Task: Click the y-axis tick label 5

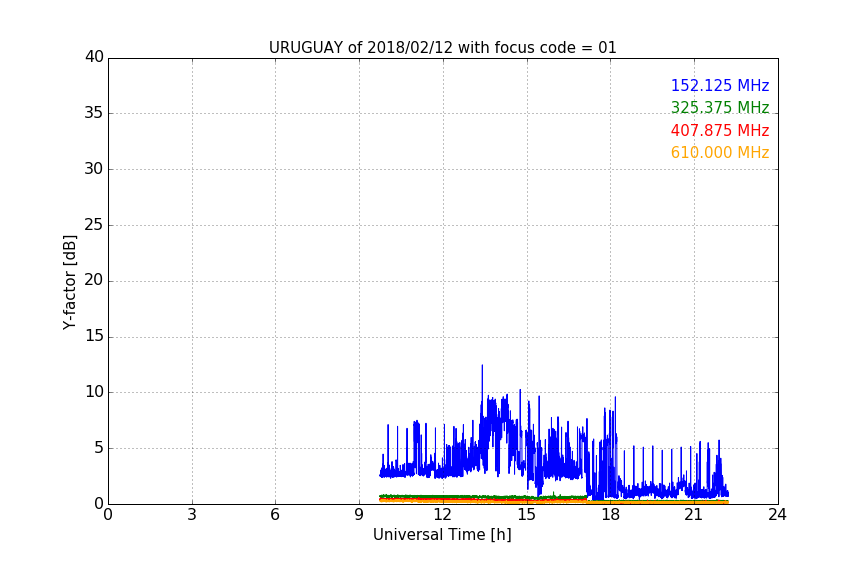Action: 99,448
